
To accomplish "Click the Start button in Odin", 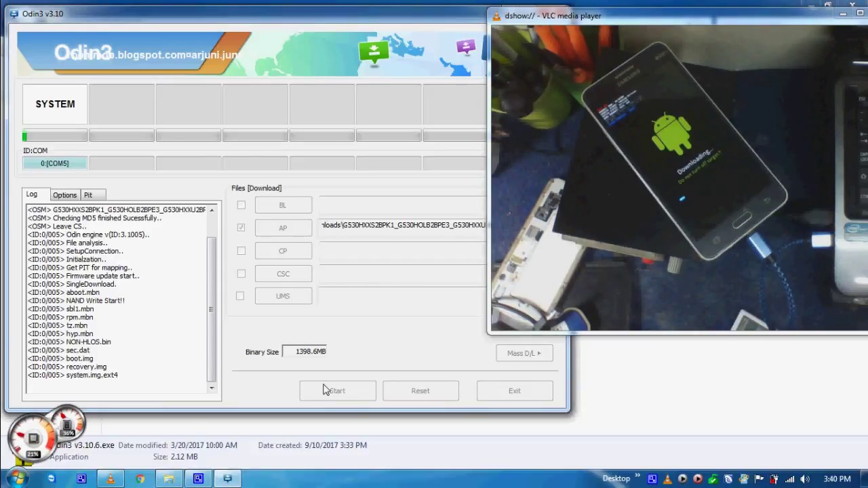I will pyautogui.click(x=338, y=390).
